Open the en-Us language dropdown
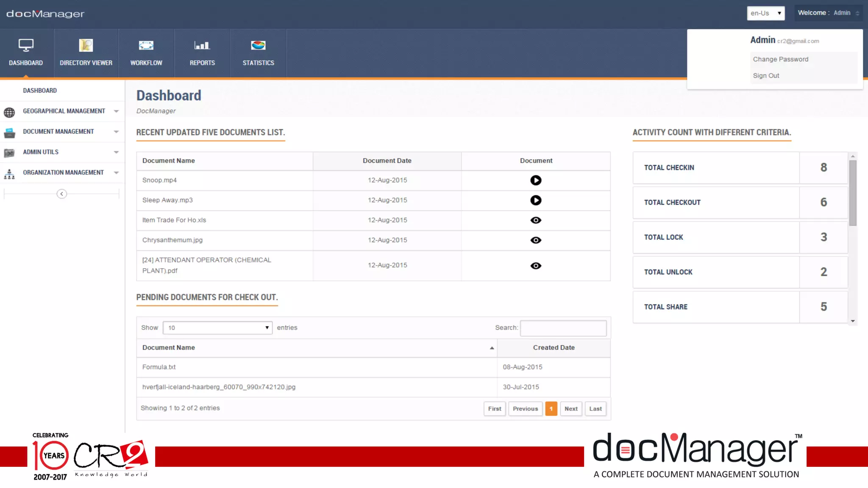 (x=765, y=13)
